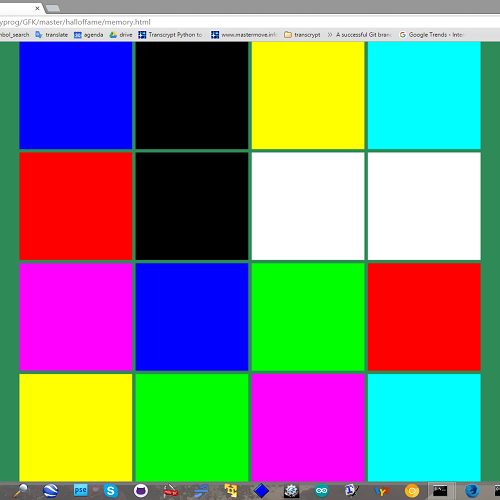
Task: Flip the red card below the blue card
Action: click(76, 206)
